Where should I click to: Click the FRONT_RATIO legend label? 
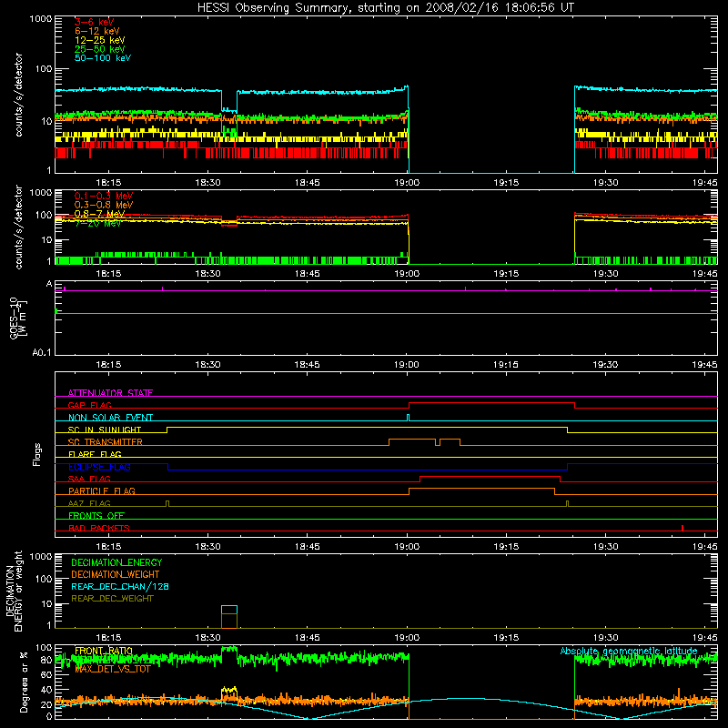click(104, 651)
